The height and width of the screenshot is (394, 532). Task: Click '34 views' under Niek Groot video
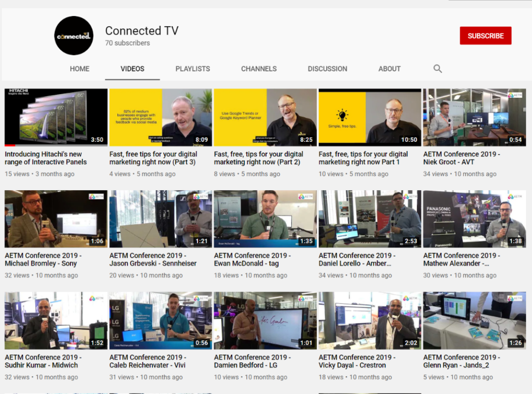click(435, 174)
